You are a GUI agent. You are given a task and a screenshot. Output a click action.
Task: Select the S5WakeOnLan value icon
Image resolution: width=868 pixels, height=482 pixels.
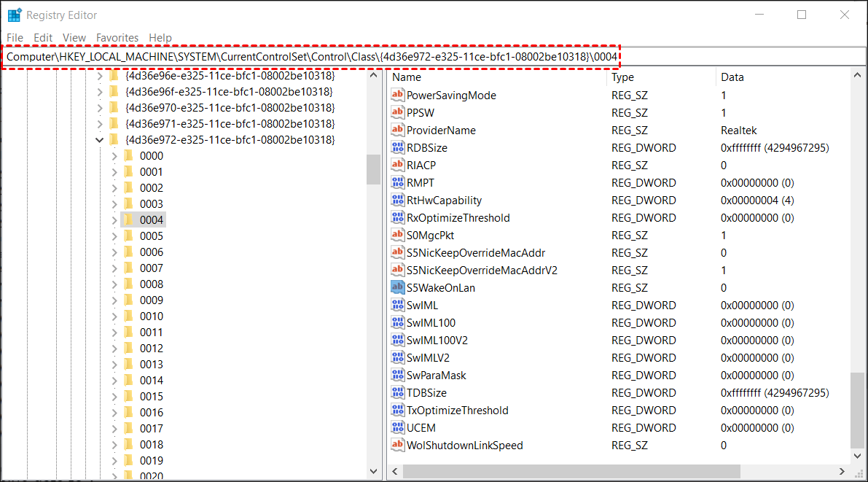(x=398, y=287)
